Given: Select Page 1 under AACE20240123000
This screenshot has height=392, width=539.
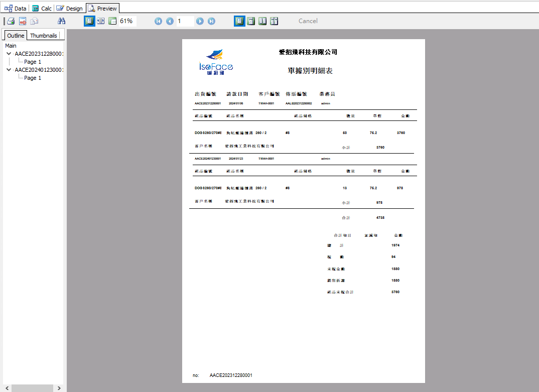Looking at the screenshot, I should (33, 78).
